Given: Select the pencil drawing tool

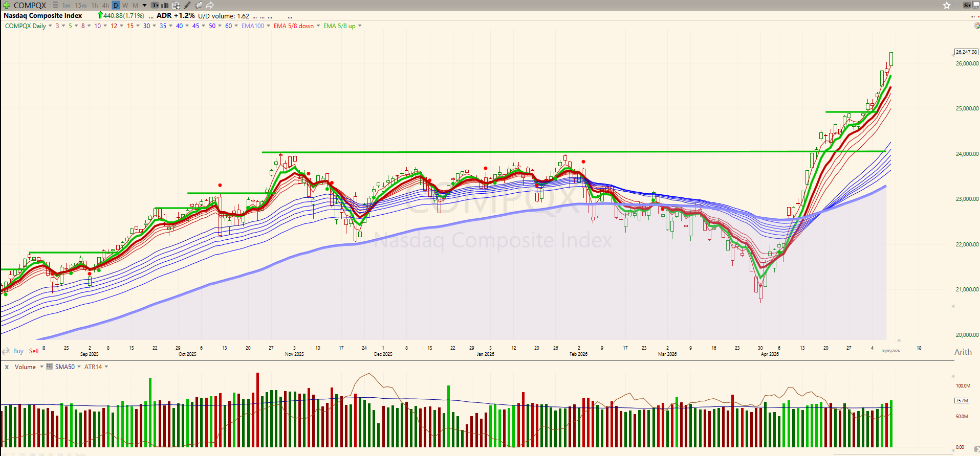Looking at the screenshot, I should click(187, 5).
